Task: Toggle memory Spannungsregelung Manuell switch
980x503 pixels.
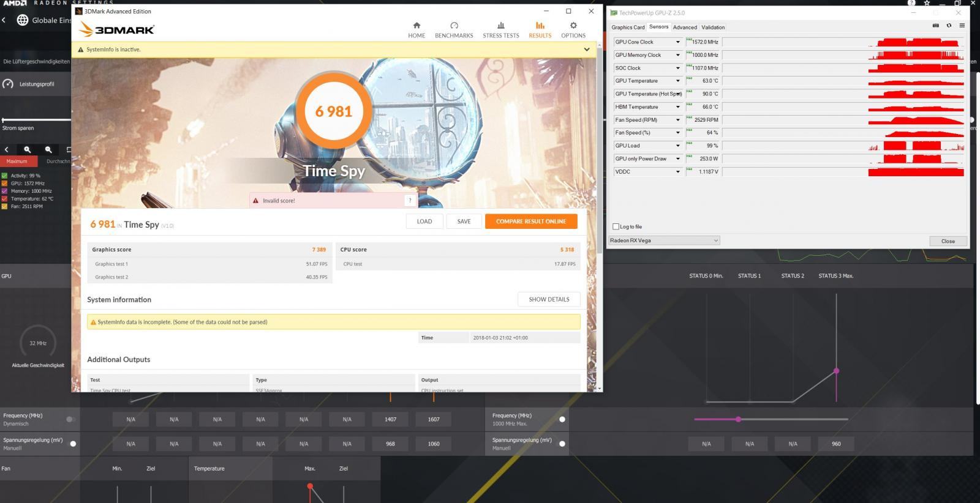Action: tap(562, 444)
